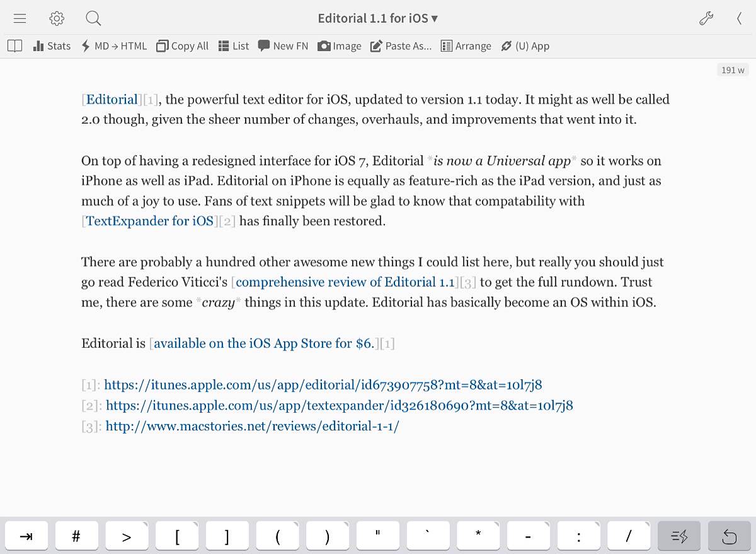This screenshot has width=756, height=554.
Task: Open the settings gear
Action: pos(57,19)
